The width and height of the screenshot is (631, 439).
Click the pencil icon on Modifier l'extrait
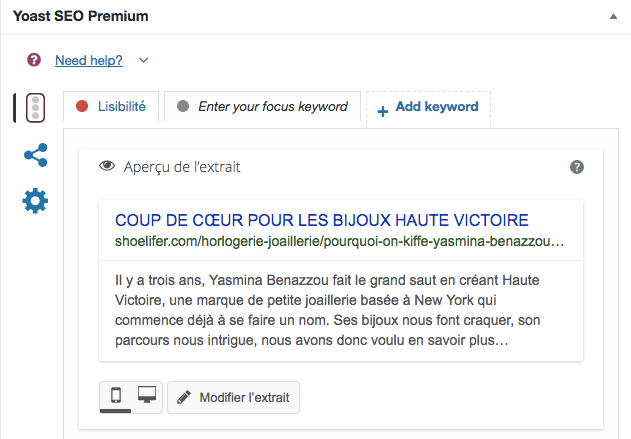184,398
